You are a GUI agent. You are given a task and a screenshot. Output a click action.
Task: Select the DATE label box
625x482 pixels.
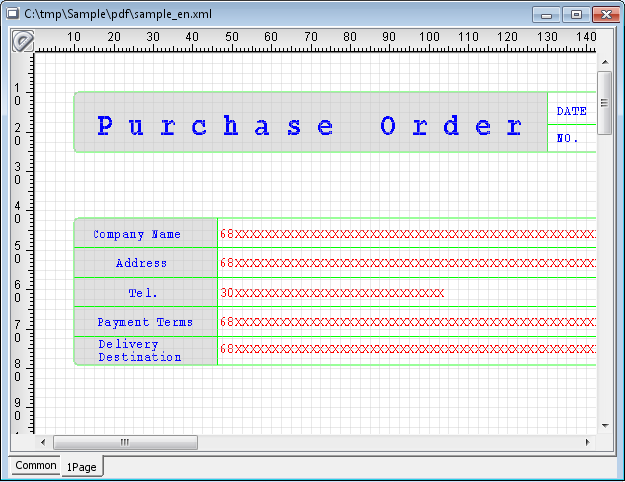coord(571,111)
